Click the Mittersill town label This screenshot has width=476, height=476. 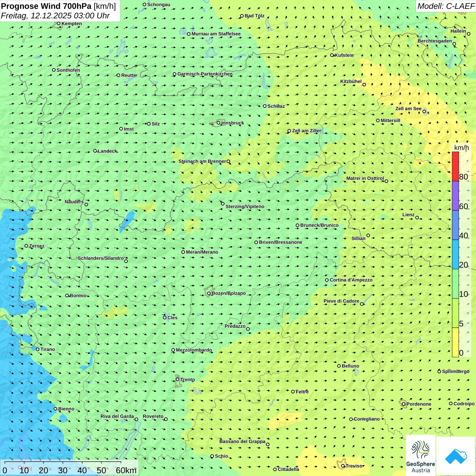point(390,120)
